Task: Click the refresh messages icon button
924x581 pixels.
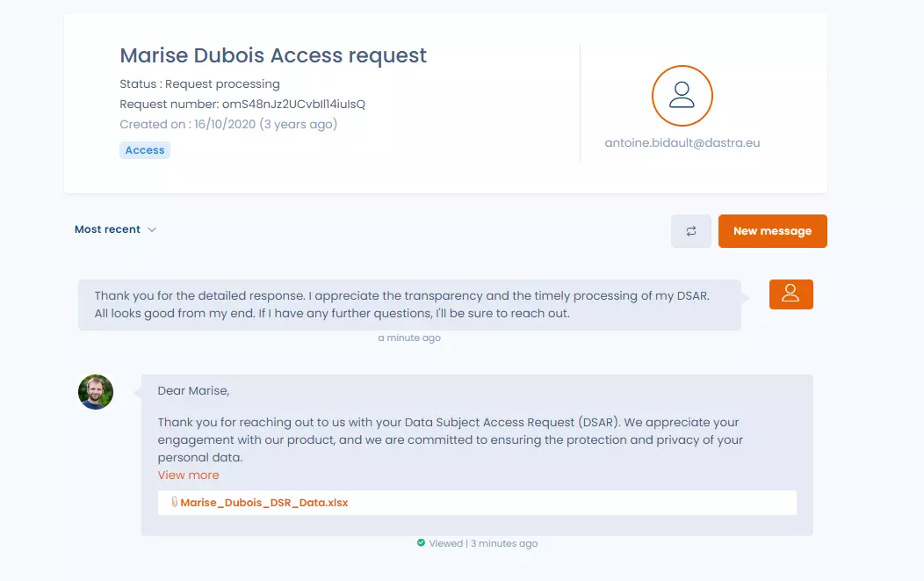Action: pyautogui.click(x=690, y=231)
